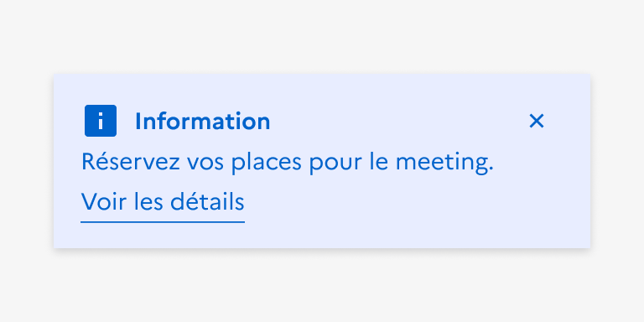Select the word détails in the link
This screenshot has height=322, width=644.
[x=207, y=201]
